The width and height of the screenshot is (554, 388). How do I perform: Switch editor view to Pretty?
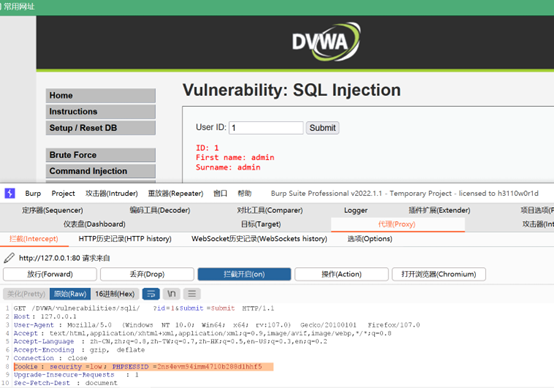(x=26, y=294)
